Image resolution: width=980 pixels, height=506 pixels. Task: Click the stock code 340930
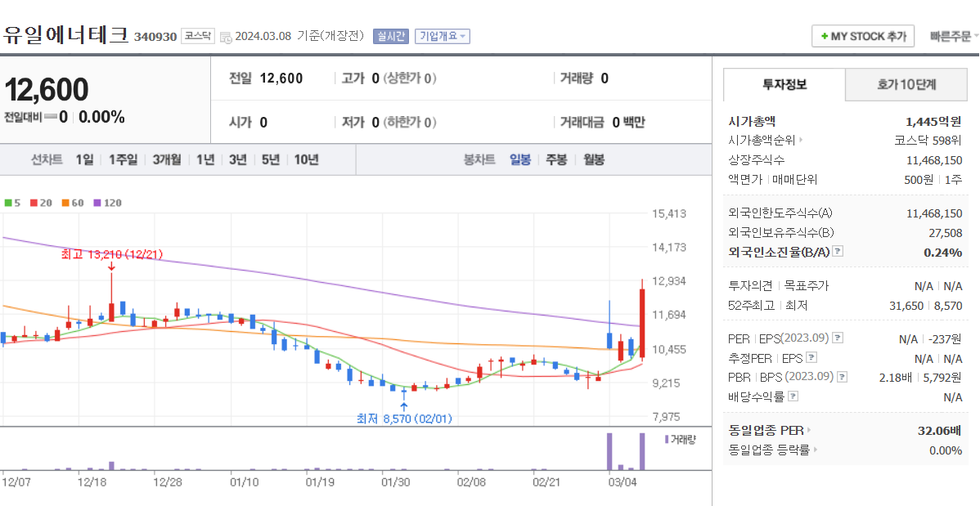pos(155,37)
